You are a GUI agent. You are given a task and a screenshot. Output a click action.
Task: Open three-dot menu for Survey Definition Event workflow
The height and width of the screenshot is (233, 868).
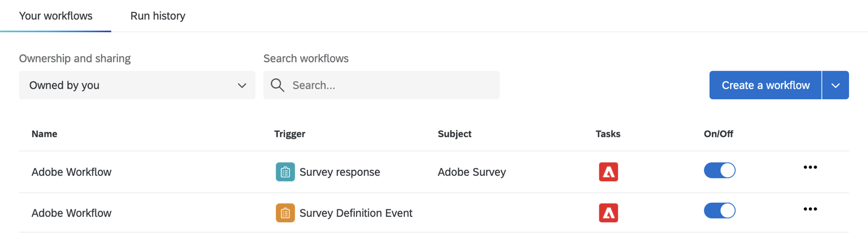tap(810, 209)
